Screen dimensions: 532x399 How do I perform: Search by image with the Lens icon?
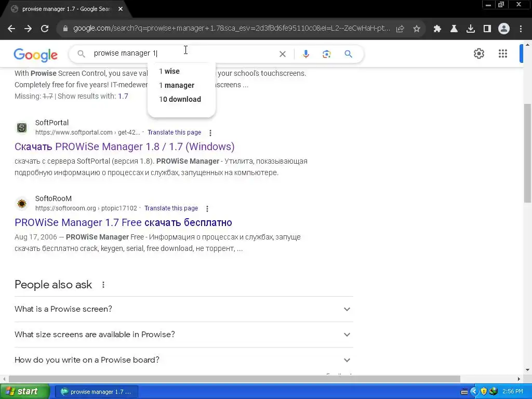(x=326, y=54)
